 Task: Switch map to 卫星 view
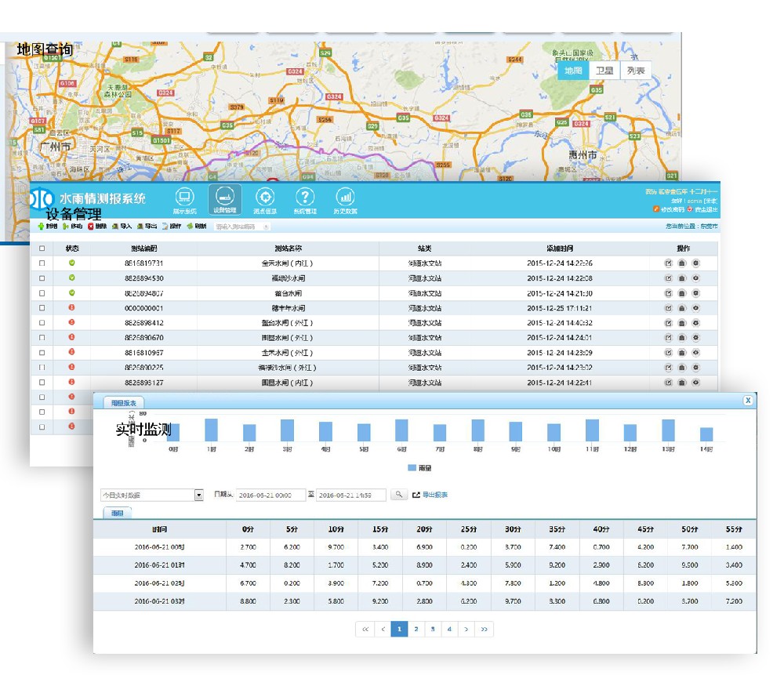604,71
